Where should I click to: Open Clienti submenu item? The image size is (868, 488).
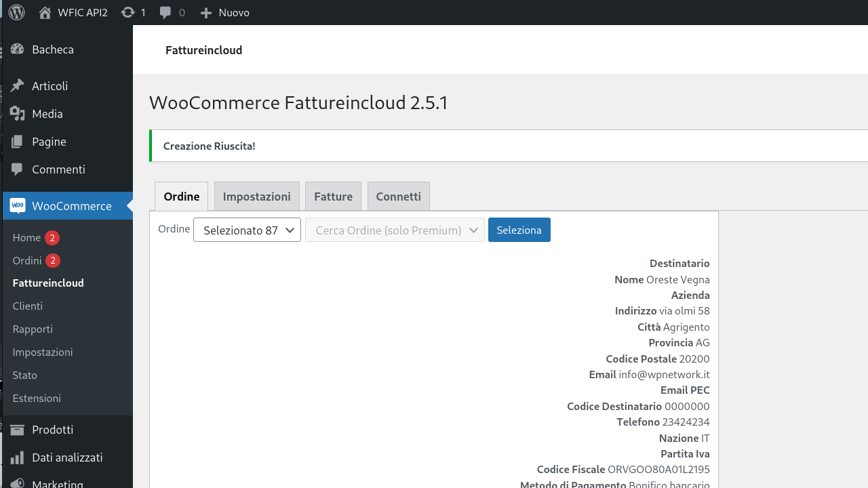click(27, 306)
